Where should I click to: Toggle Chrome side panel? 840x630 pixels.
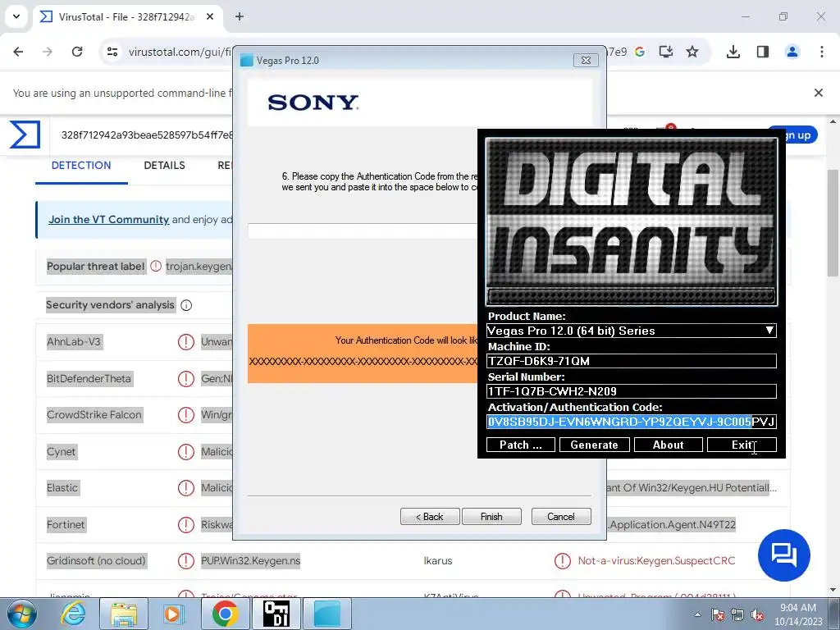coord(763,52)
